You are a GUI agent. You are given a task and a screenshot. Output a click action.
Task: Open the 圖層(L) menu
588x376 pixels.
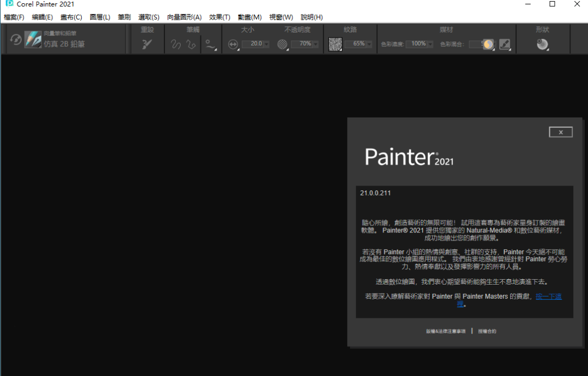coord(100,17)
